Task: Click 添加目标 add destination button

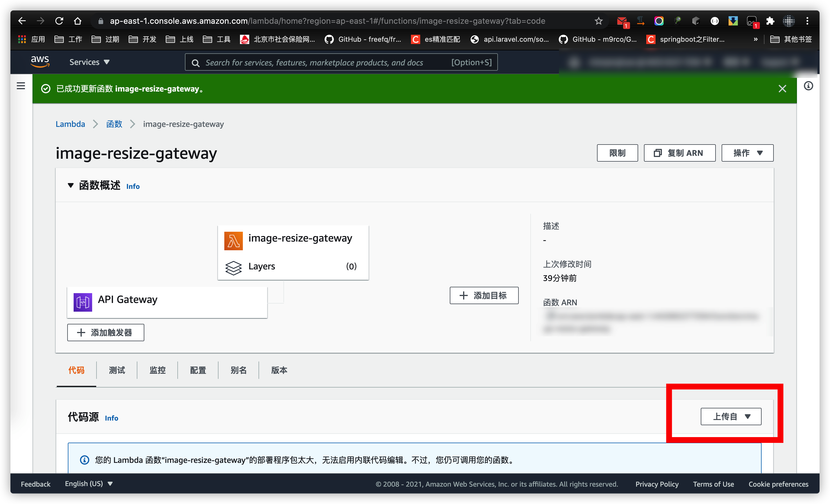Action: [484, 295]
